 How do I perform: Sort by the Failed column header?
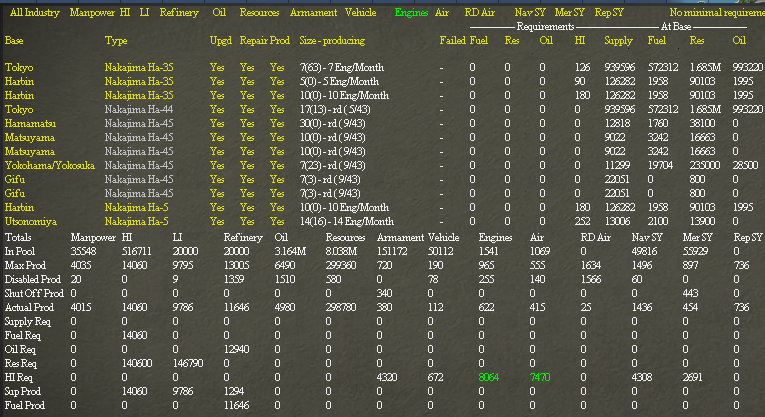pyautogui.click(x=452, y=40)
